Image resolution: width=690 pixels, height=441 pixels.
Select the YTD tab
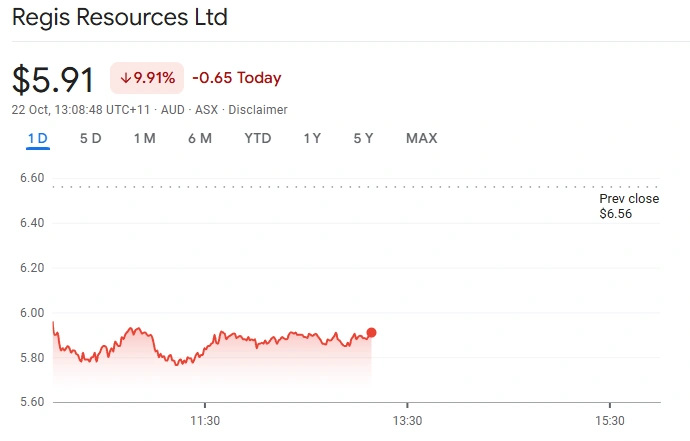pyautogui.click(x=258, y=139)
